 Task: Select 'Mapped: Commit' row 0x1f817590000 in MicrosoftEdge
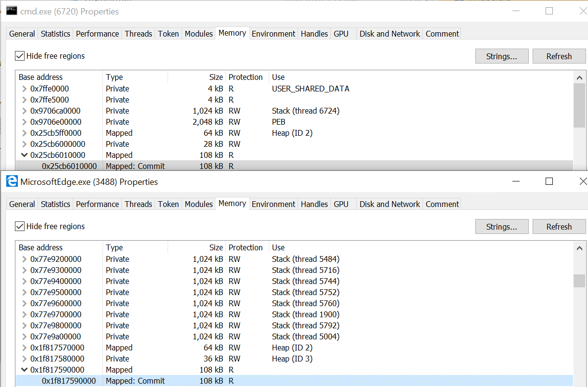click(x=294, y=381)
